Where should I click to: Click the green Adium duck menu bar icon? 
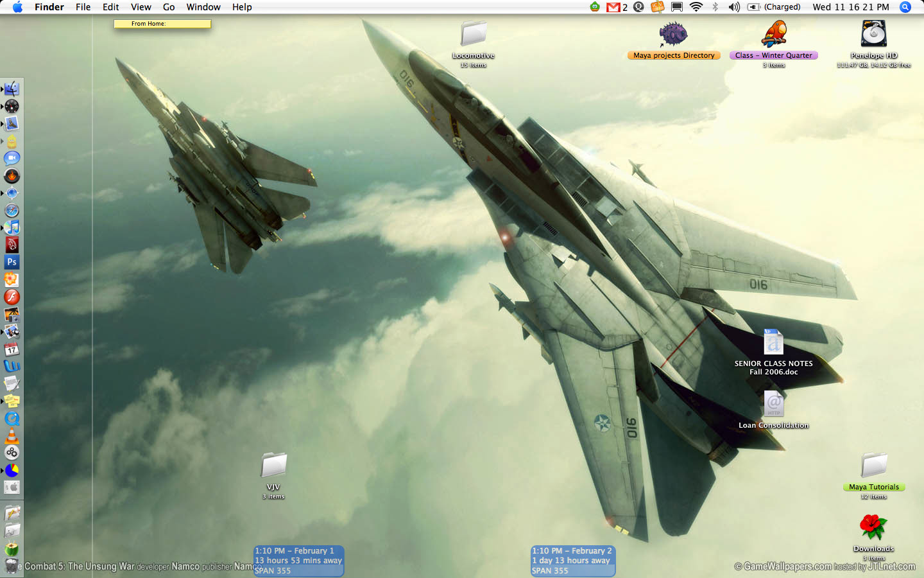[595, 7]
